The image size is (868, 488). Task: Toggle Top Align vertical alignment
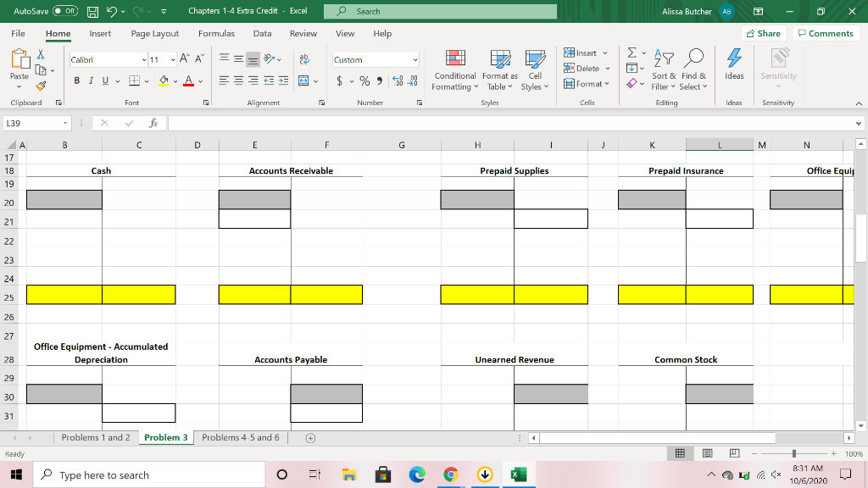point(224,58)
